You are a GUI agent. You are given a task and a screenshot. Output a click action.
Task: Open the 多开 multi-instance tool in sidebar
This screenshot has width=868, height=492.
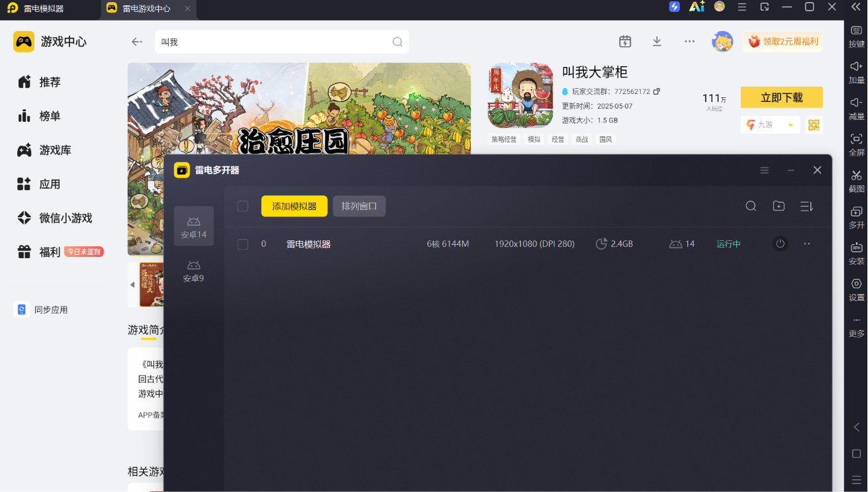click(x=857, y=218)
